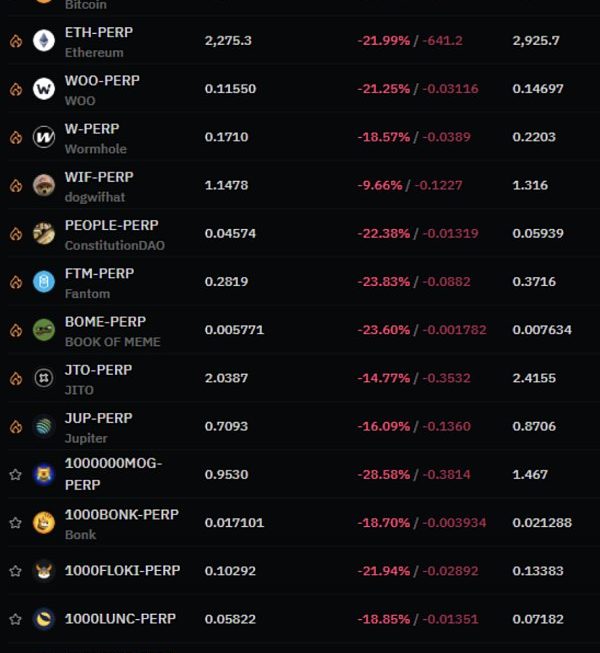Viewport: 600px width, 653px height.
Task: Star the 1000FLOKI-PERP market
Action: click(15, 571)
